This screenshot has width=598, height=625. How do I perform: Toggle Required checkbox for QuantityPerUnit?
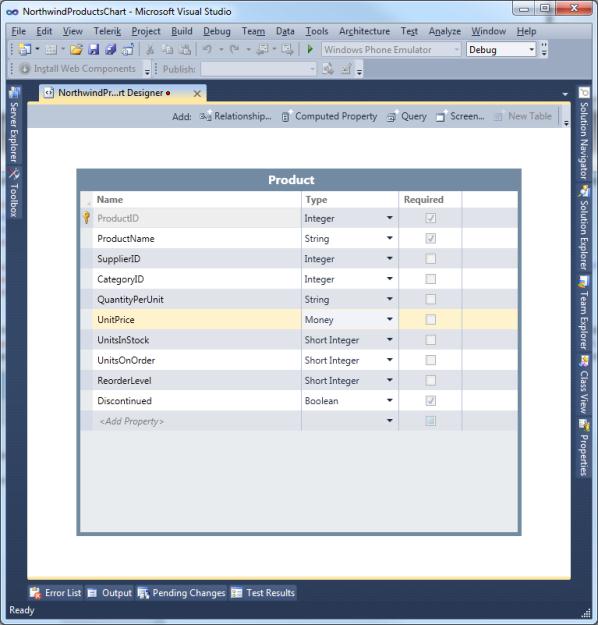(431, 299)
